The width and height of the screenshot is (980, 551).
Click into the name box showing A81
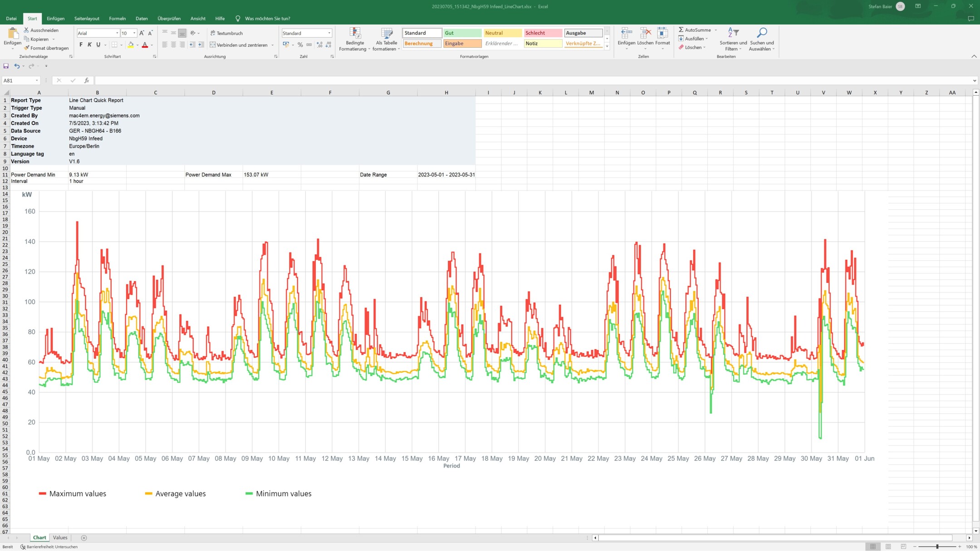click(18, 80)
